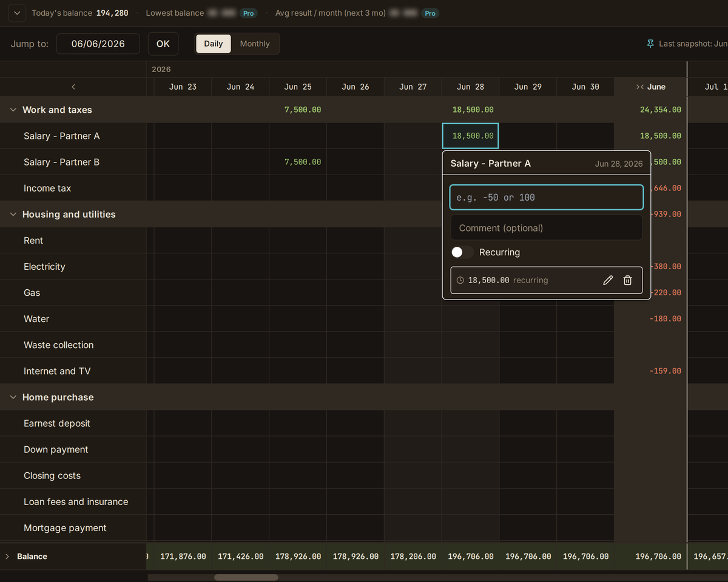Focus the Jump to date field

point(98,44)
